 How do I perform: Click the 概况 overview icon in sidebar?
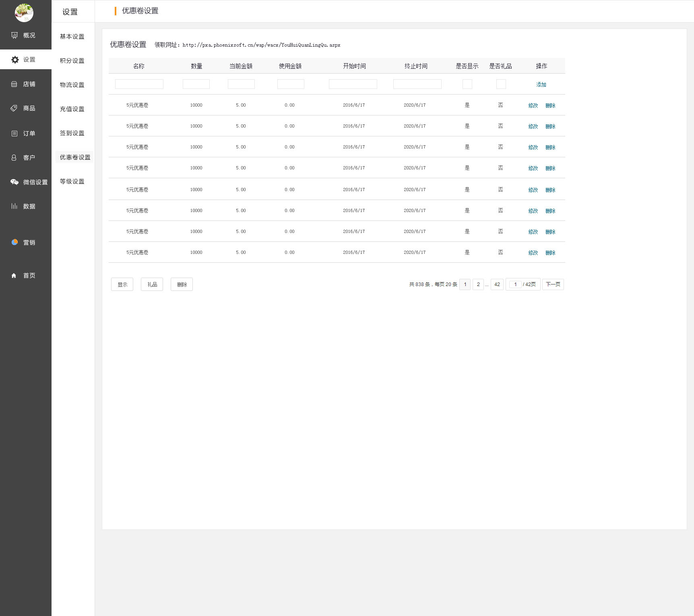(x=14, y=35)
